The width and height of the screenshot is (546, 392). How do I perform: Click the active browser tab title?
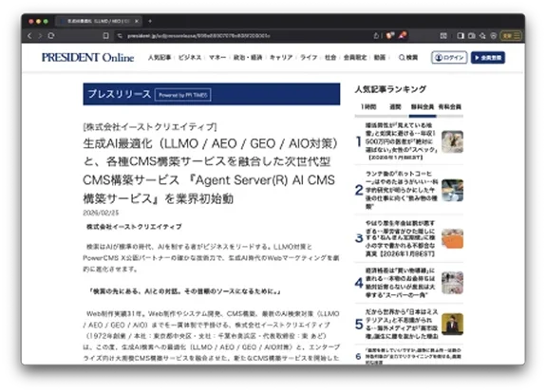coord(98,21)
